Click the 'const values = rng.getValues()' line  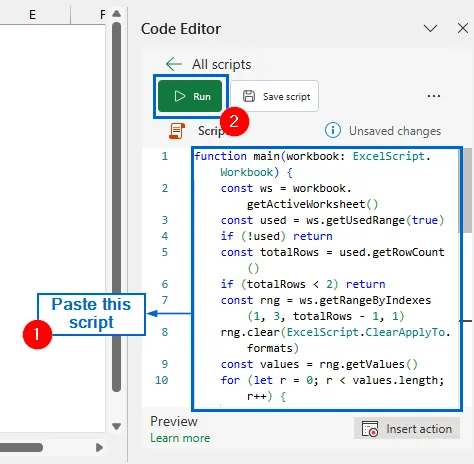[x=319, y=364]
